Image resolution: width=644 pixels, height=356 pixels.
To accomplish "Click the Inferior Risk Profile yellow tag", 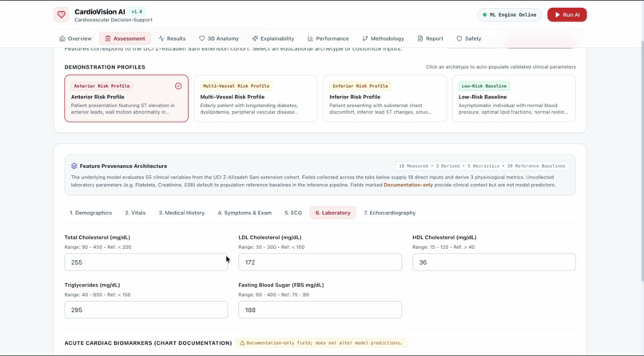I will click(360, 86).
